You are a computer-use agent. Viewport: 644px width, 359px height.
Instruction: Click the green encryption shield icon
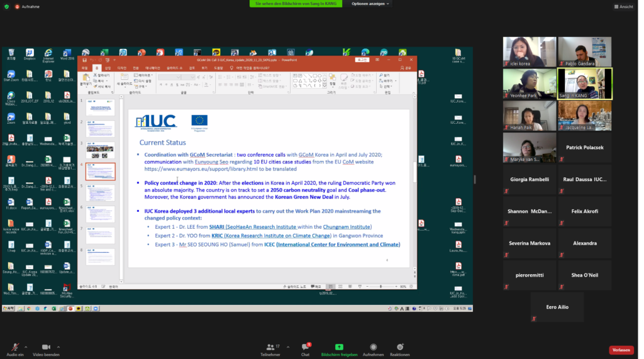(x=6, y=6)
